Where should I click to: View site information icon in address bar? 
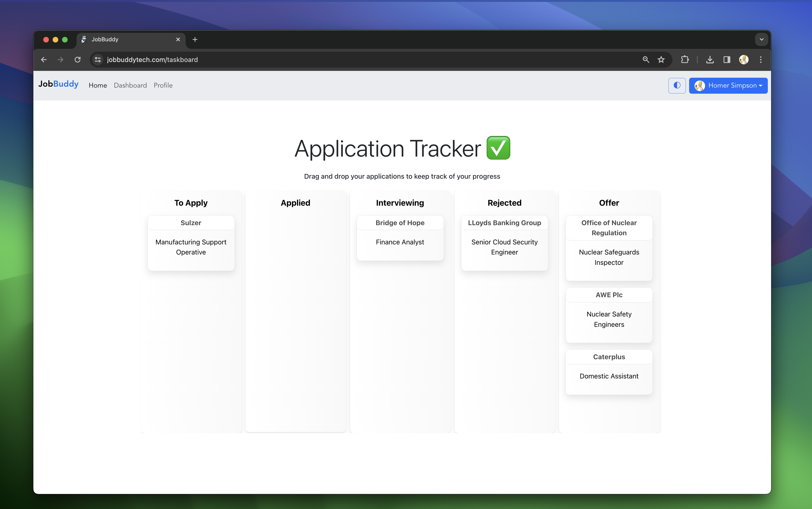click(98, 60)
